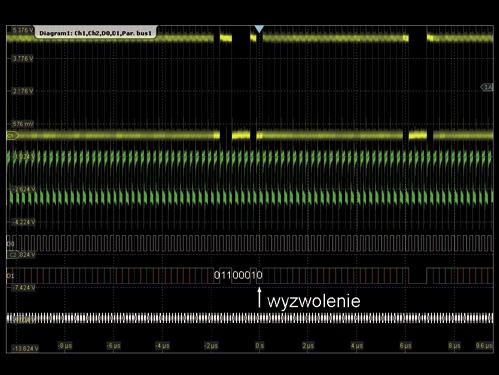Click the 2 µs time axis label
499x375 pixels.
(x=308, y=346)
